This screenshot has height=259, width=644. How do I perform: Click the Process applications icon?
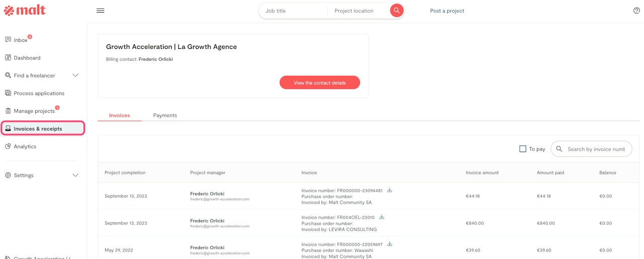(8, 93)
